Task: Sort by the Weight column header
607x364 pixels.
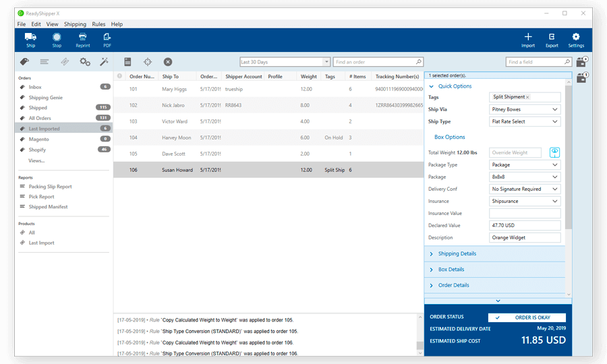Action: (x=308, y=77)
